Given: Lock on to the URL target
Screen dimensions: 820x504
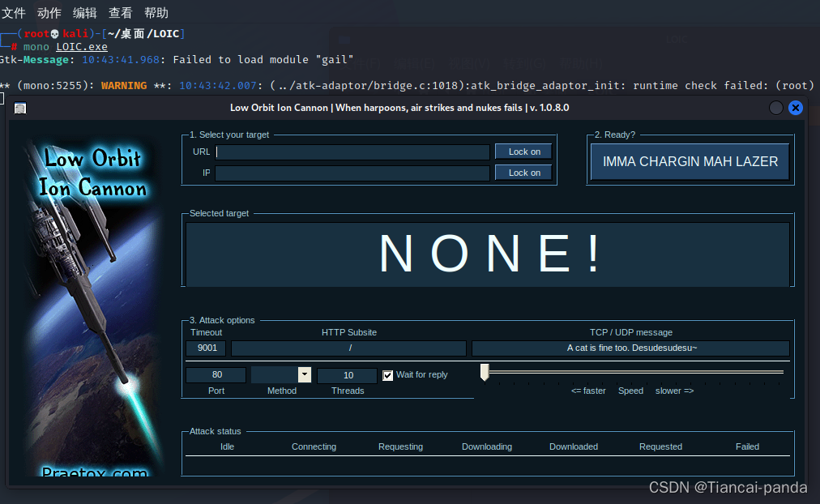Looking at the screenshot, I should 523,152.
